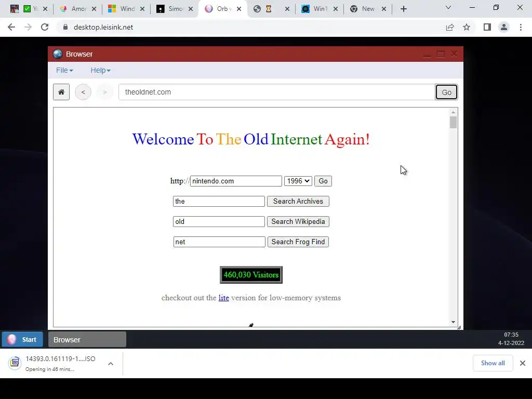Click the Search Archives button
This screenshot has width=532, height=399.
point(298,201)
